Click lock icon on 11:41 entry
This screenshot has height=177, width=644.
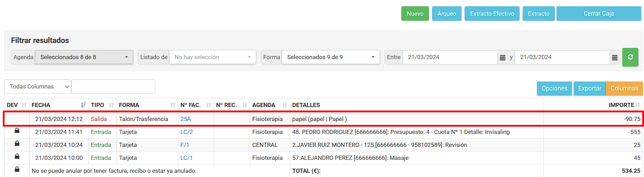click(x=17, y=131)
